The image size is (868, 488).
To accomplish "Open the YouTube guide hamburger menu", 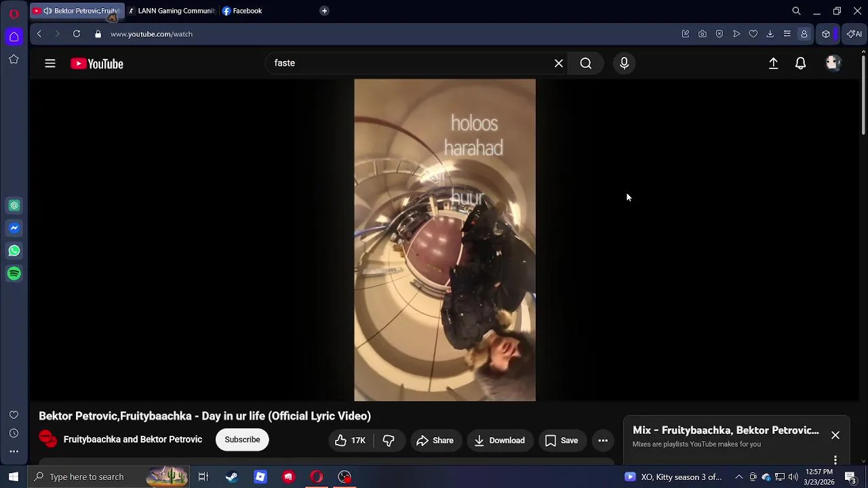I will click(x=50, y=64).
